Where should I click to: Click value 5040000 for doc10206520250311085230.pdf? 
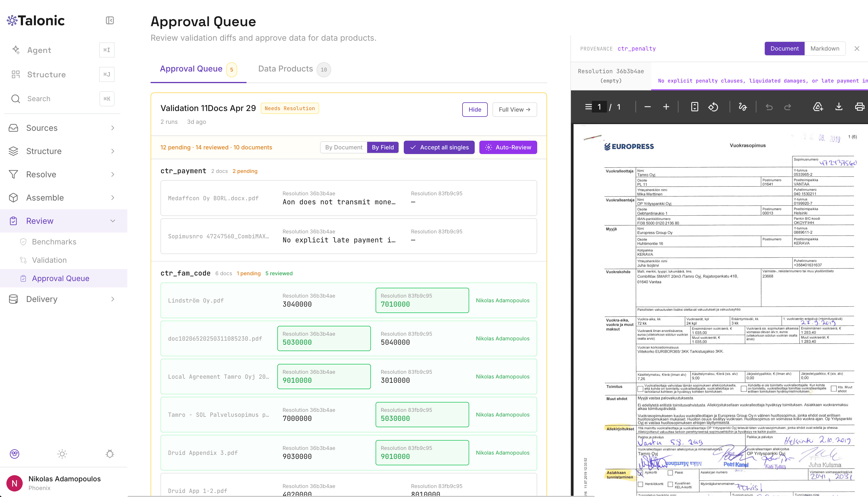(395, 342)
